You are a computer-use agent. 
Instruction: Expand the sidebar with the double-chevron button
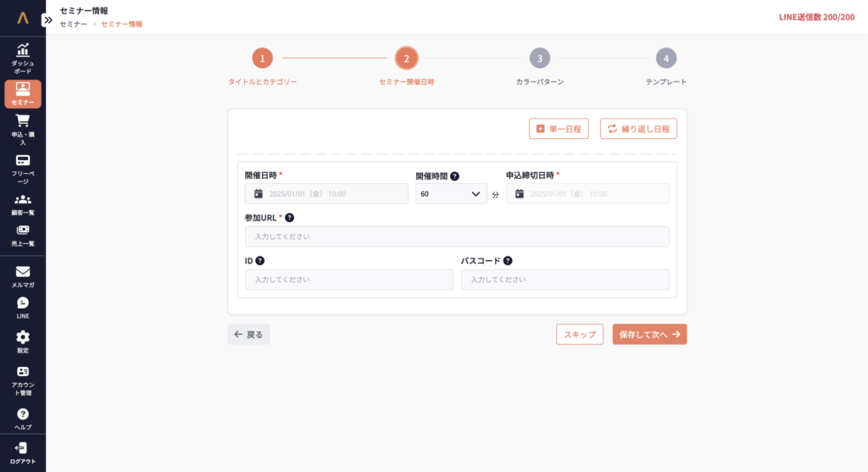[x=47, y=19]
